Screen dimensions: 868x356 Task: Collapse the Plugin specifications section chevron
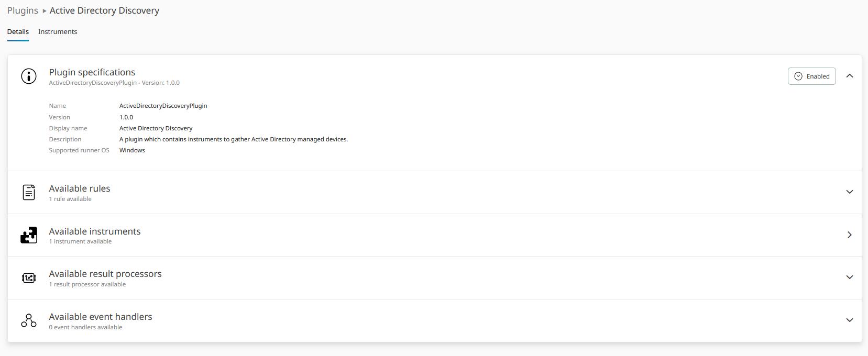[x=849, y=76]
